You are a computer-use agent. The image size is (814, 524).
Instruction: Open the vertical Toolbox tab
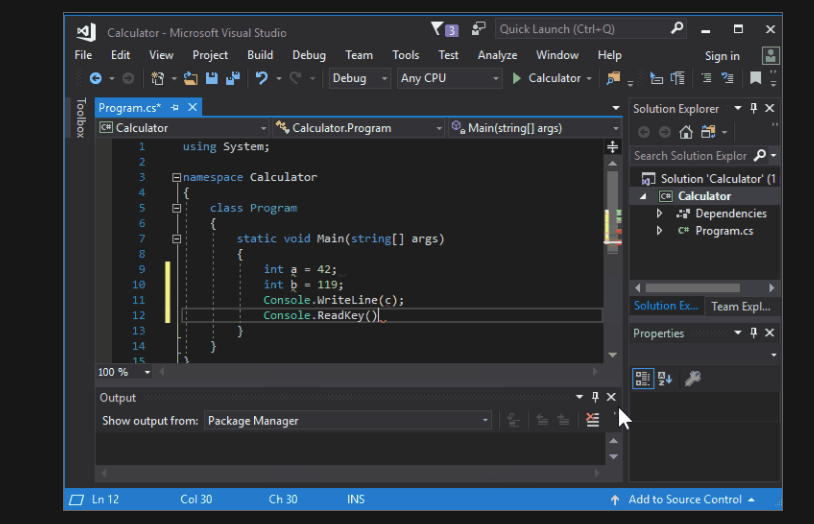click(x=80, y=118)
